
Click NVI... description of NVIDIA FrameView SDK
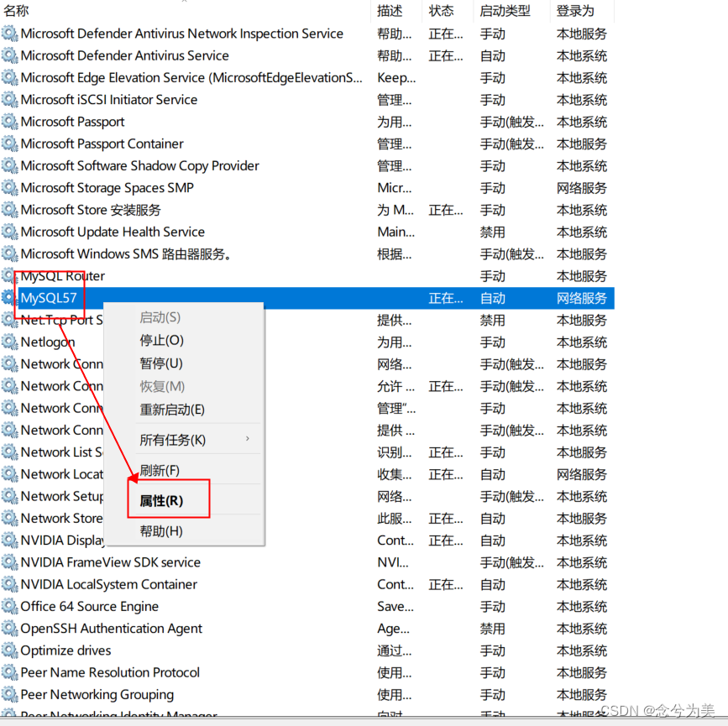[x=393, y=562]
